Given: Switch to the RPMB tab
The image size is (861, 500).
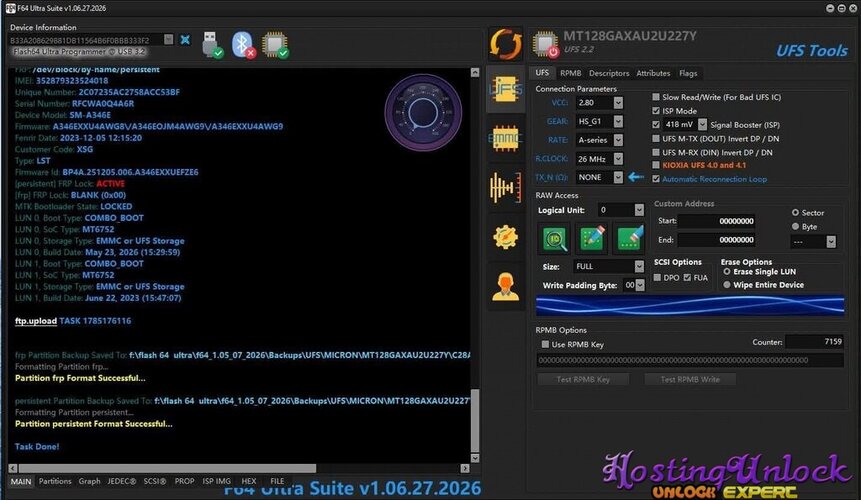Looking at the screenshot, I should (x=571, y=73).
